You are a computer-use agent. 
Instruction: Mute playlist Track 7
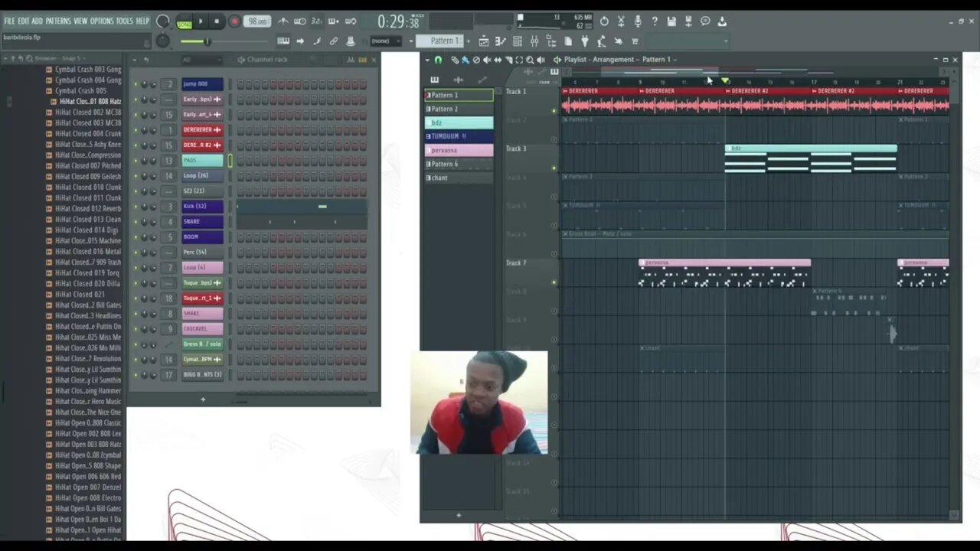[x=554, y=282]
